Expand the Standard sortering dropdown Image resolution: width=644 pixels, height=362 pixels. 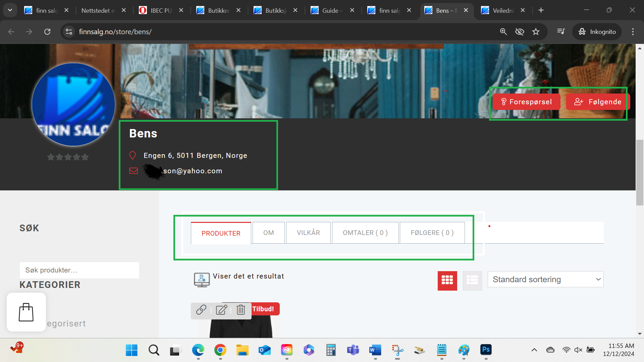[545, 279]
